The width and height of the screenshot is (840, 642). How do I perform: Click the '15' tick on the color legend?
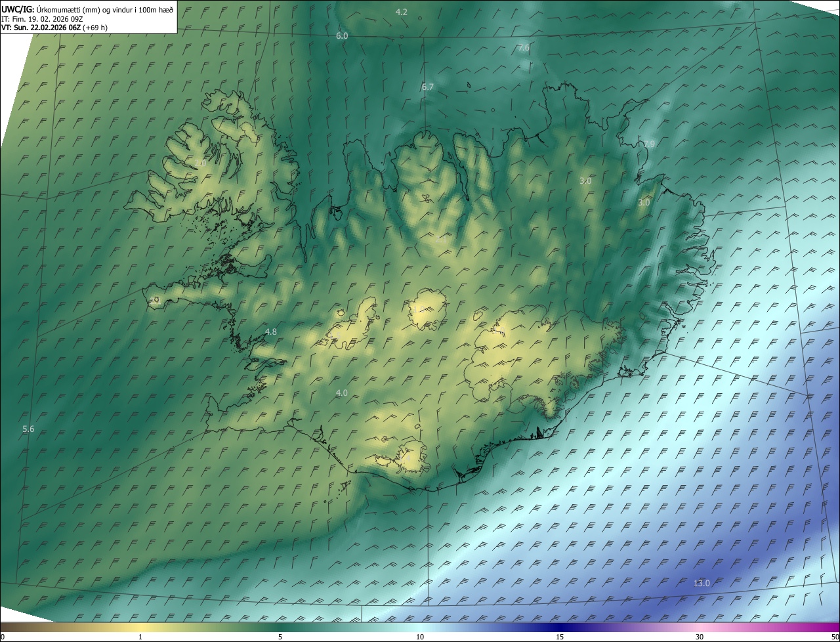(x=560, y=637)
